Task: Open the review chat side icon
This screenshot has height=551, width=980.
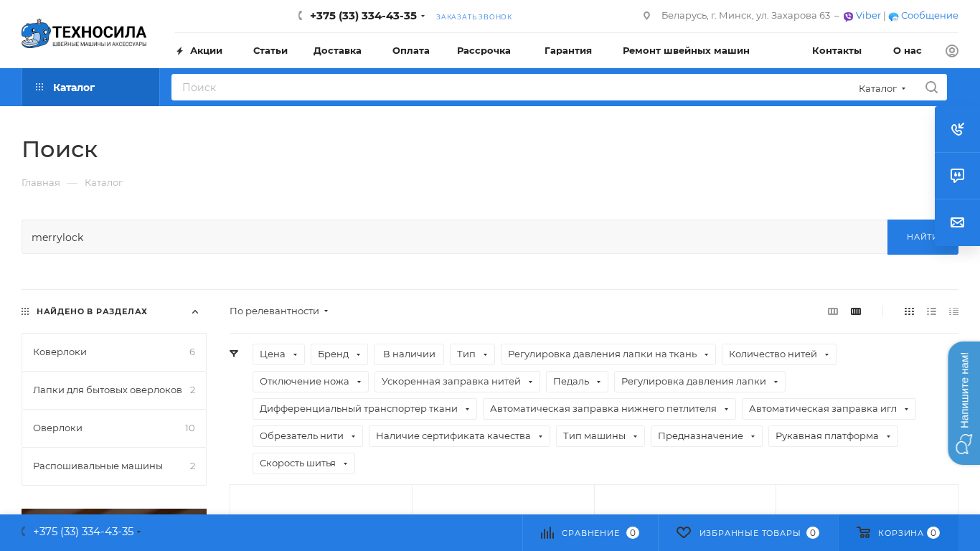Action: click(x=957, y=176)
